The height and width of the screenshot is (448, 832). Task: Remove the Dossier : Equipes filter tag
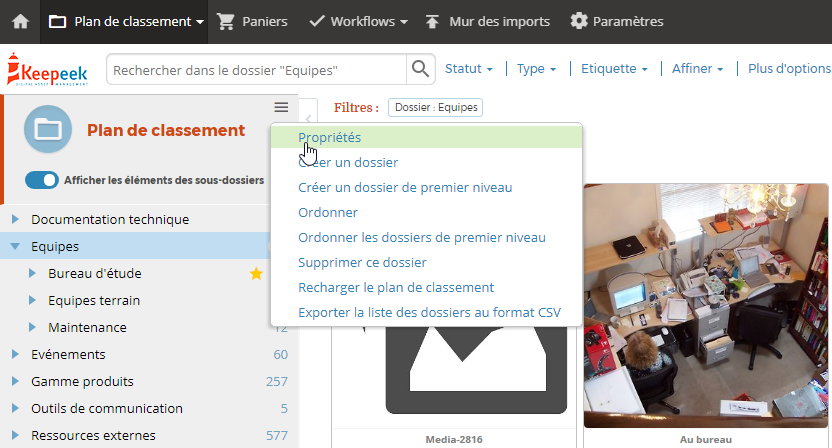(x=436, y=107)
